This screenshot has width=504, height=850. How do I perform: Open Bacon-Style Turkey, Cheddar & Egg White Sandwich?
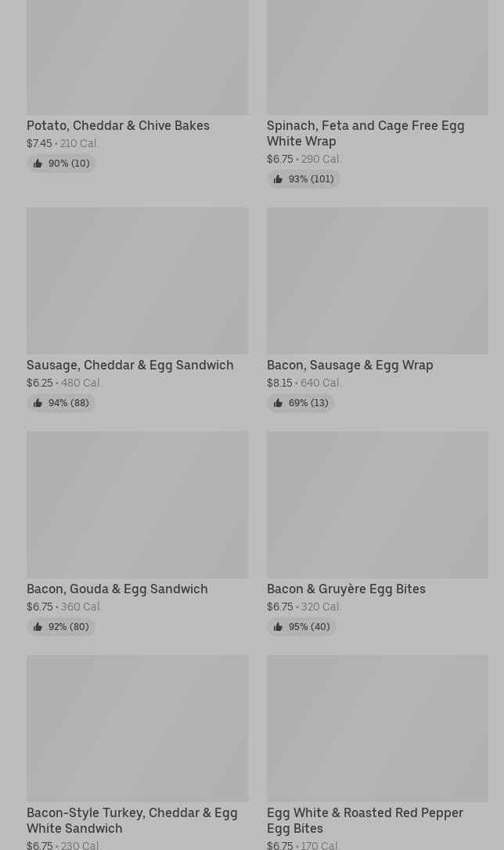point(131,820)
